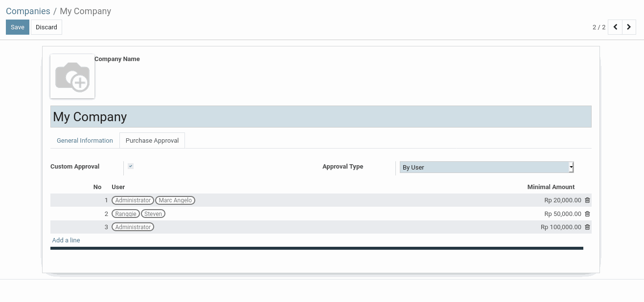Viewport: 644px width, 302px height.
Task: Toggle the Custom Approval checkbox
Action: [x=131, y=166]
